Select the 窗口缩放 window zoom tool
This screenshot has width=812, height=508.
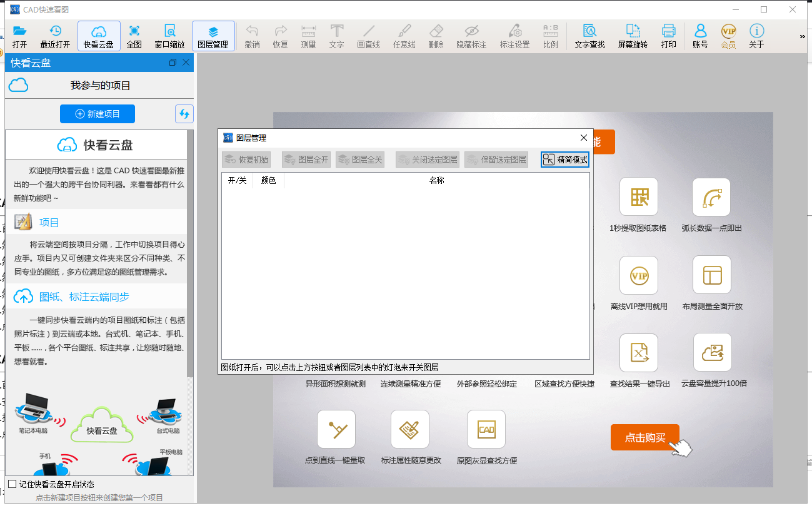[x=169, y=36]
